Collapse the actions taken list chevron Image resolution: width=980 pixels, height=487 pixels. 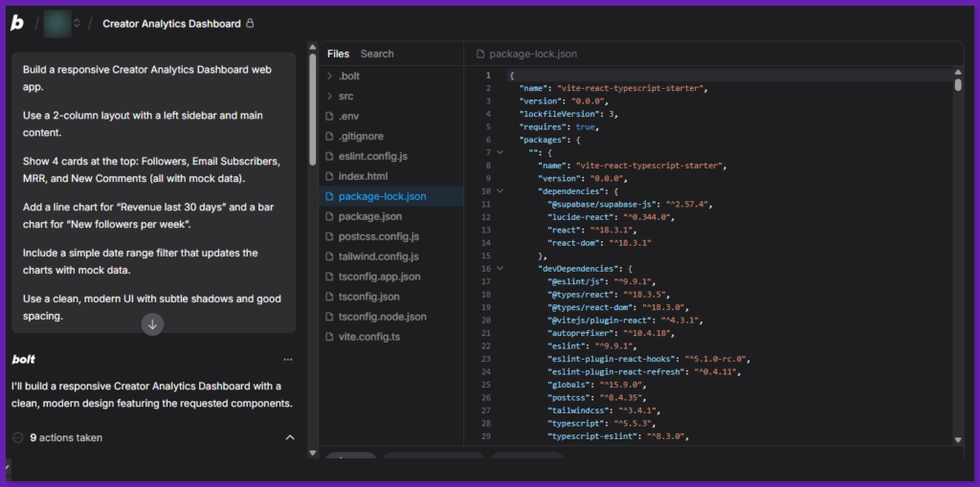pyautogui.click(x=290, y=437)
